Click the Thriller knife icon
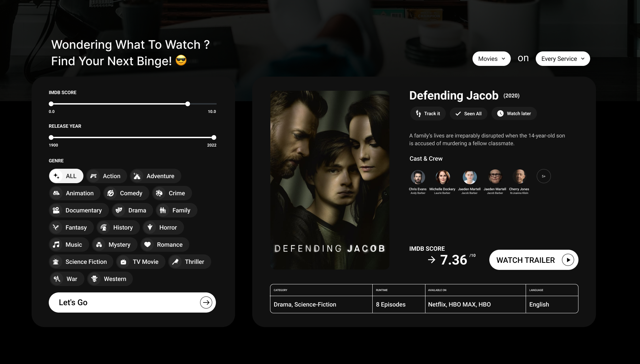 point(175,262)
